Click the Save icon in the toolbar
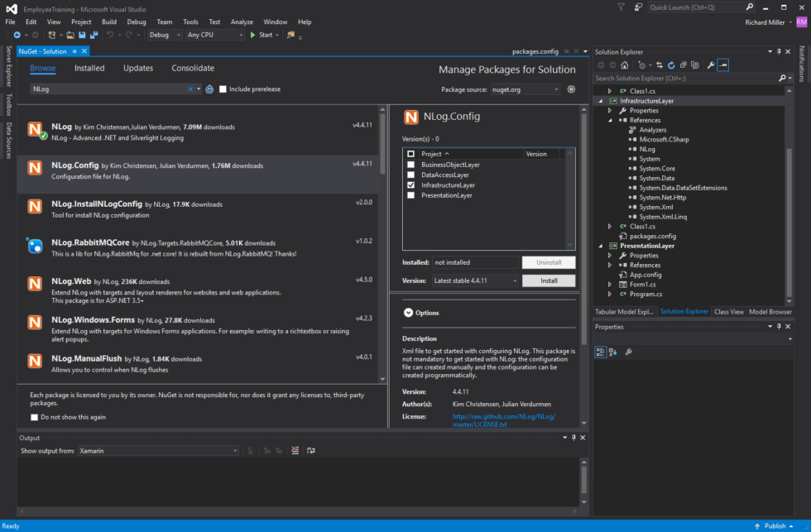Image resolution: width=811 pixels, height=532 pixels. [82, 35]
